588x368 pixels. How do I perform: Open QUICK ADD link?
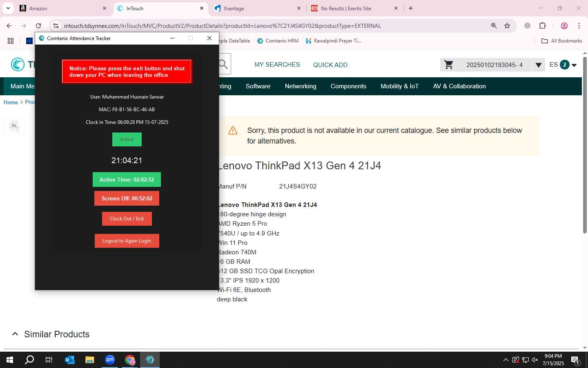click(330, 65)
